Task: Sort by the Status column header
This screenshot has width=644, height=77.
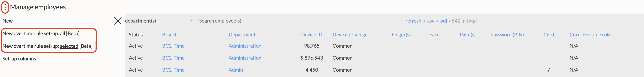Action: coord(136,35)
